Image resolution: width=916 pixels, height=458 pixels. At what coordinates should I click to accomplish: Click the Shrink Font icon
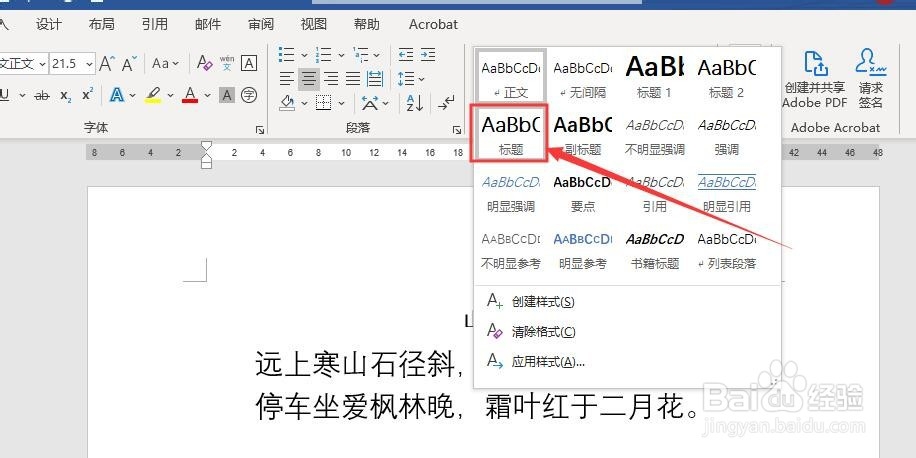[x=130, y=63]
